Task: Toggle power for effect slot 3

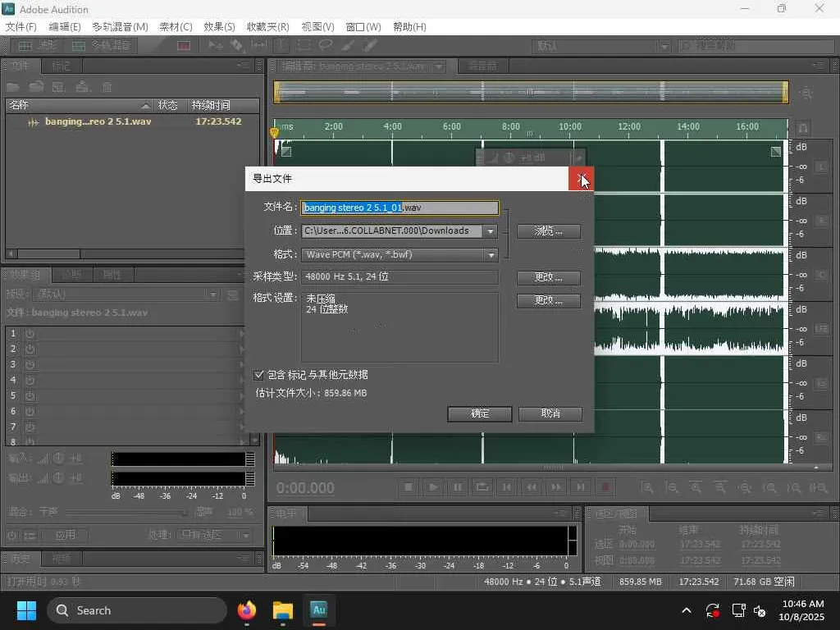Action: (30, 365)
